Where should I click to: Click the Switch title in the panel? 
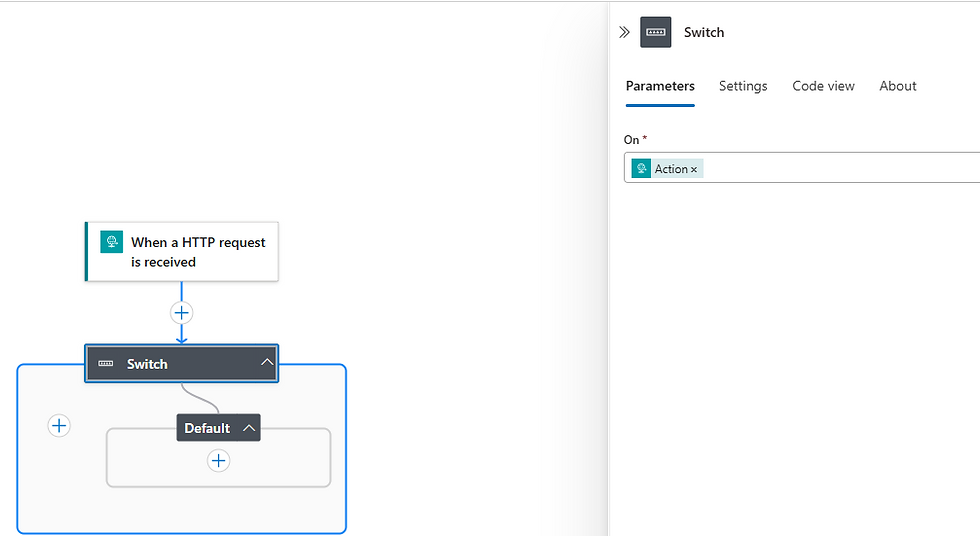pos(704,32)
